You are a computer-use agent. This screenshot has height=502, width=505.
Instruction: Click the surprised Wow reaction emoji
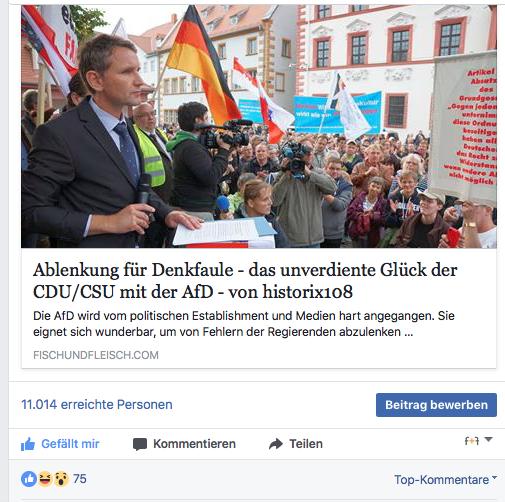pyautogui.click(x=60, y=479)
